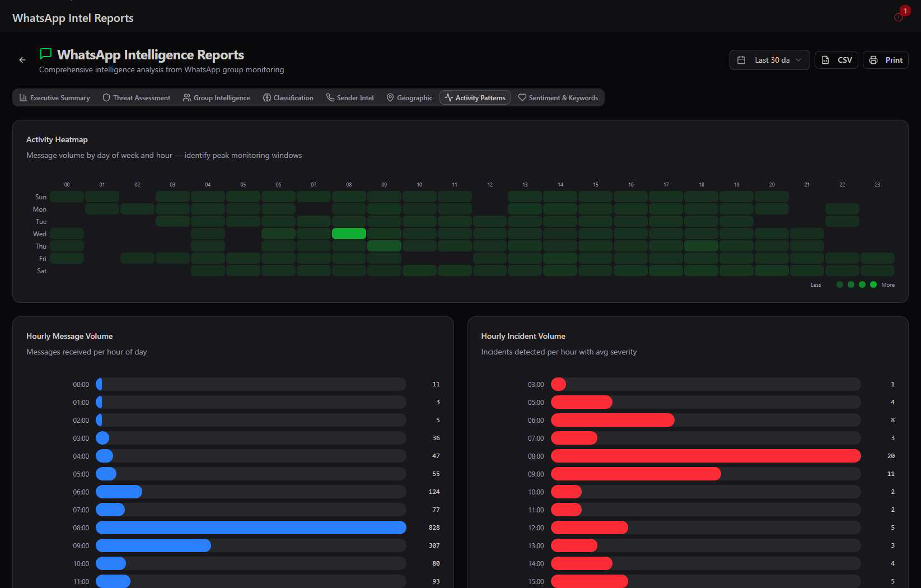Click the brain icon on Classification
Image resolution: width=921 pixels, height=588 pixels.
(x=267, y=97)
